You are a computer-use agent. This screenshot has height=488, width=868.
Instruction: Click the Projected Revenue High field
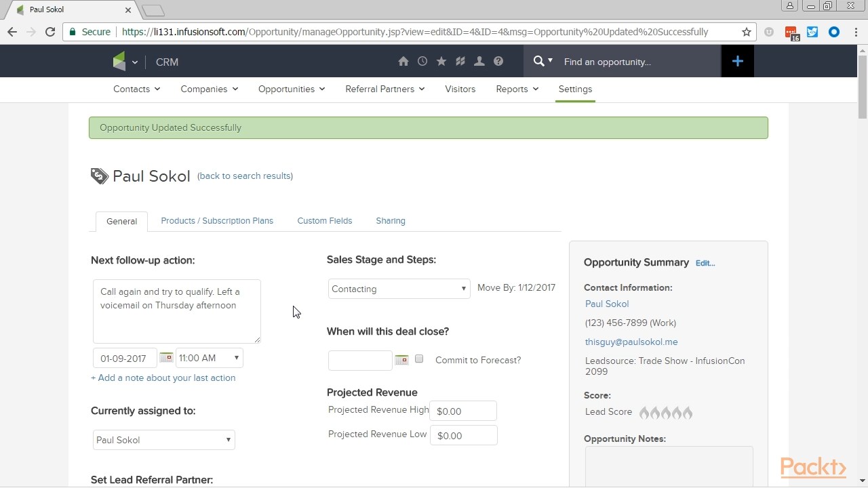[x=463, y=411]
